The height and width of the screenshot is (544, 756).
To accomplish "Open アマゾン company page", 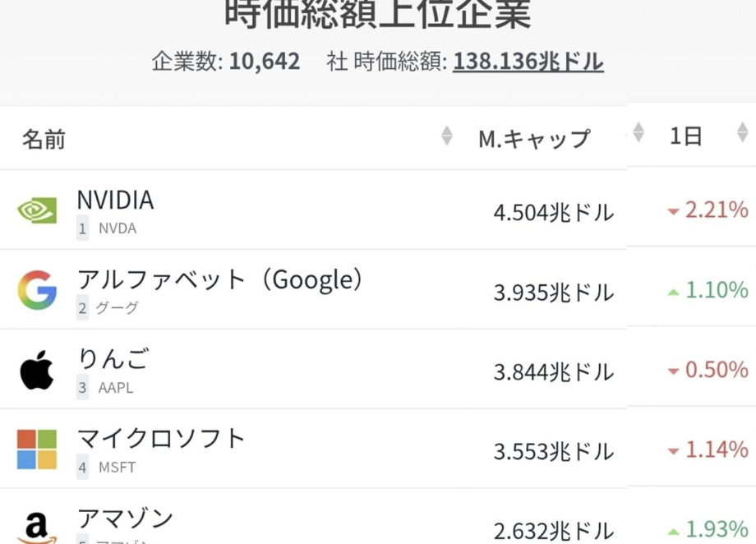I will [x=125, y=518].
